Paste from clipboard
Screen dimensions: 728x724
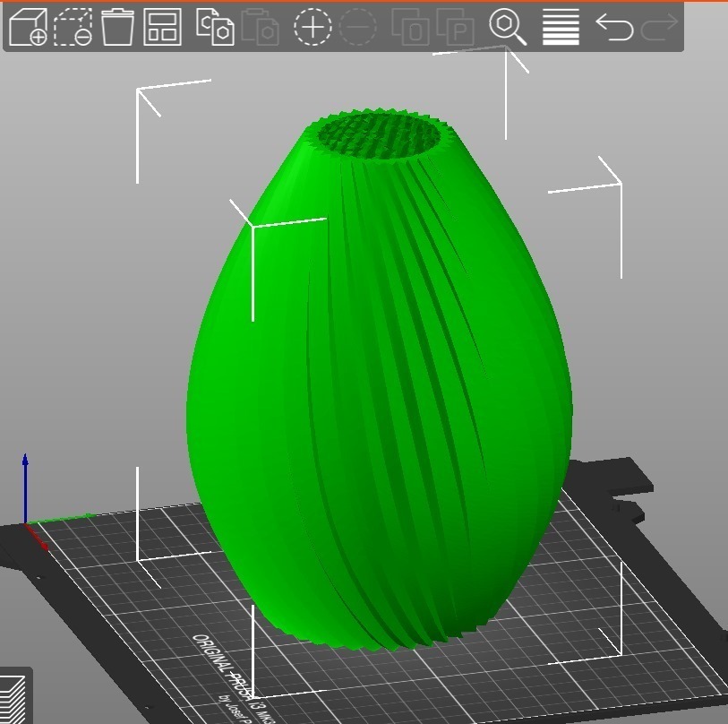261,28
